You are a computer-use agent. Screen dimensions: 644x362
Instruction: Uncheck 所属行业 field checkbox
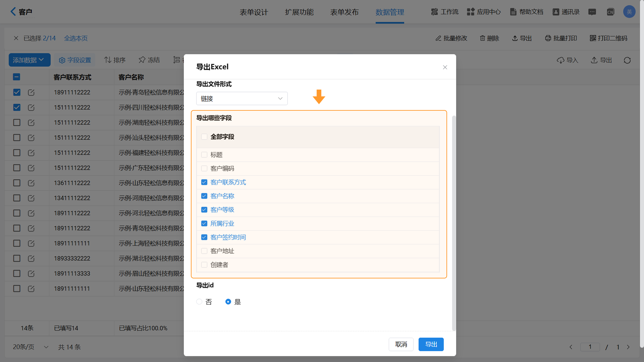(x=204, y=223)
